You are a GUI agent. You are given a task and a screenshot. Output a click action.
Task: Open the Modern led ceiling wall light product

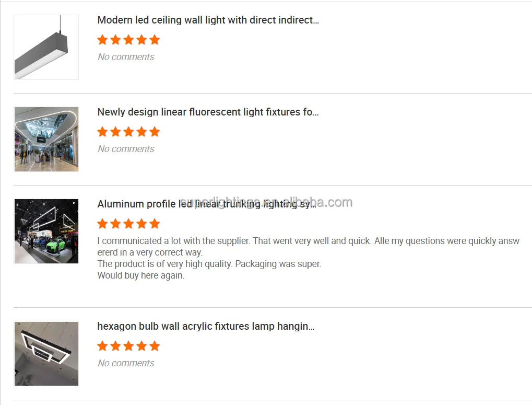pos(208,20)
